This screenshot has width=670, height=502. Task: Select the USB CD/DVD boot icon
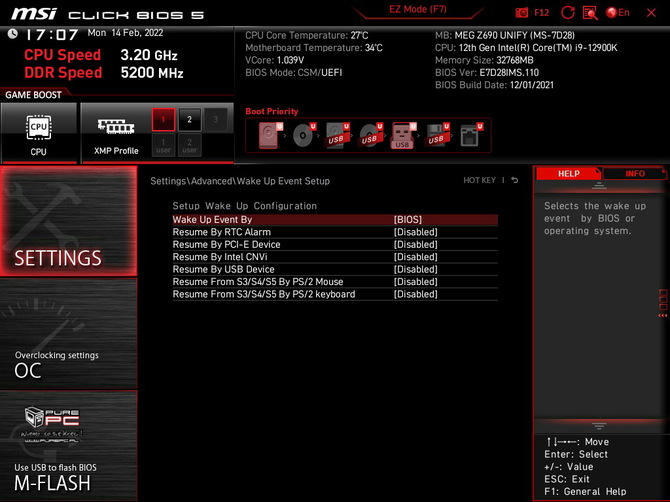coord(370,135)
